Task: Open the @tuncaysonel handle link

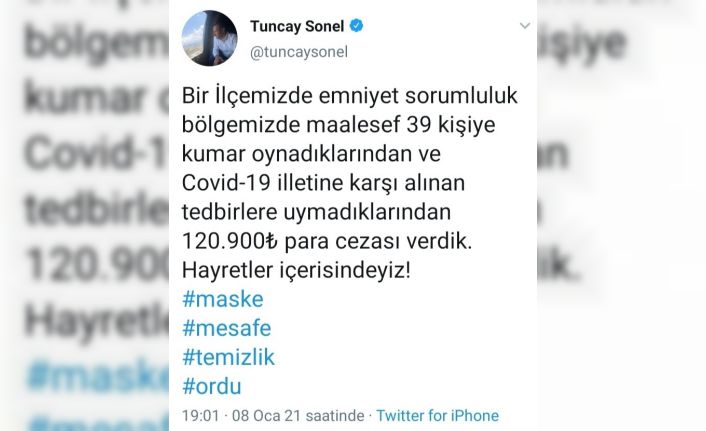Action: point(299,52)
